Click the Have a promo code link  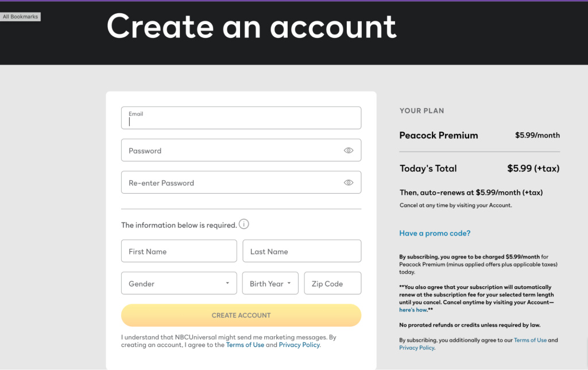435,233
